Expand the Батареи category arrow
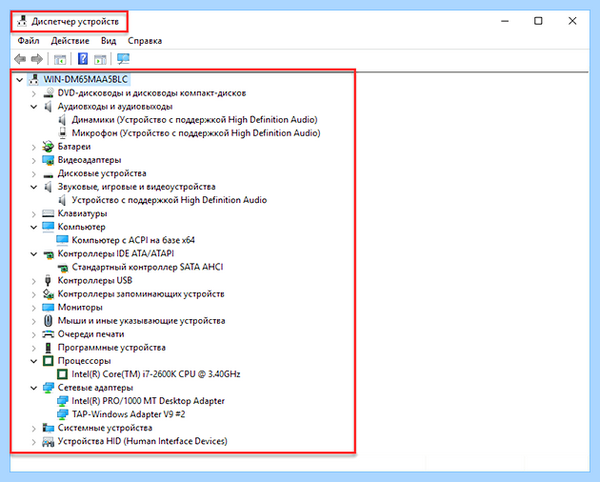This screenshot has width=600, height=482. pyautogui.click(x=34, y=147)
